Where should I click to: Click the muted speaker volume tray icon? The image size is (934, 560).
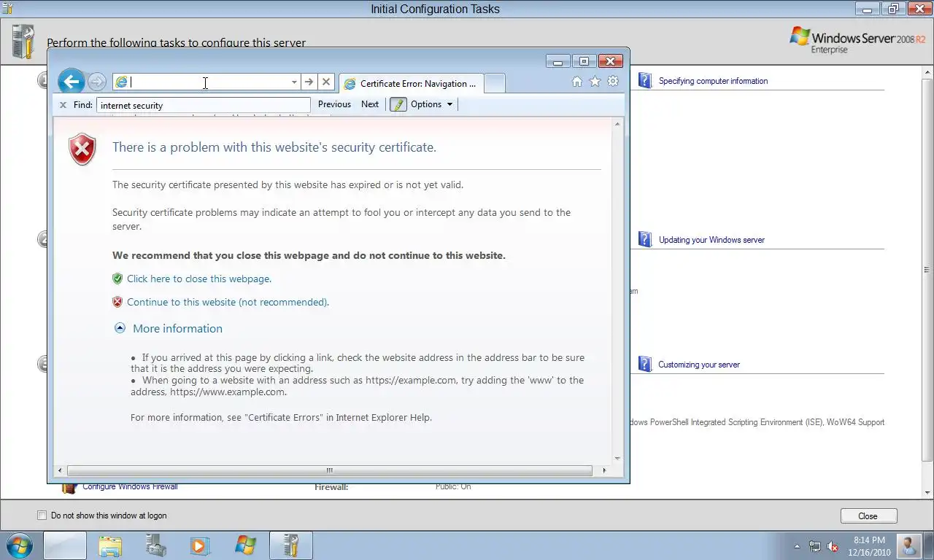pos(833,546)
